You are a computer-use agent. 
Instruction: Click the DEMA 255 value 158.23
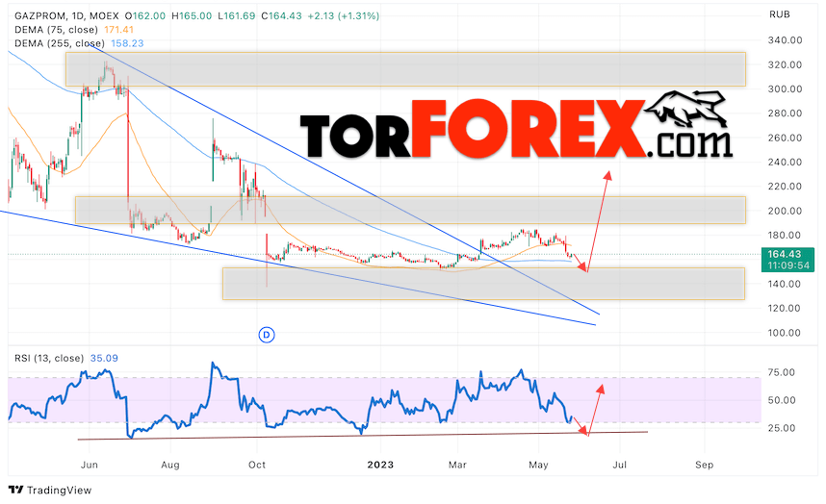127,43
